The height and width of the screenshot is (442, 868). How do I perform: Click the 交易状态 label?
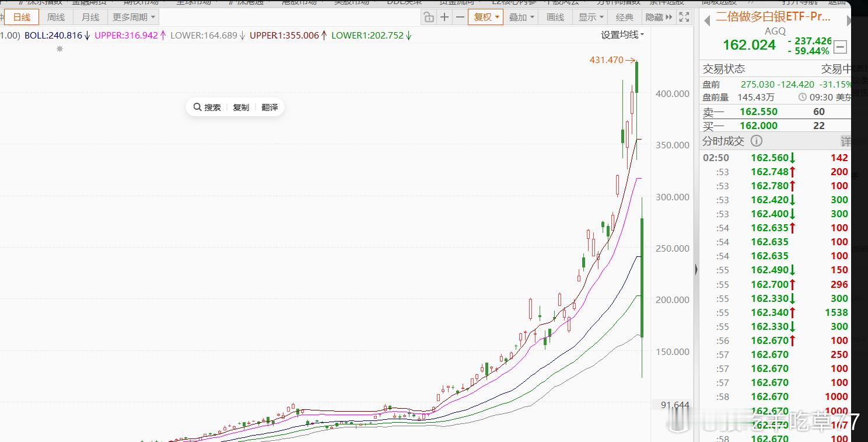724,69
